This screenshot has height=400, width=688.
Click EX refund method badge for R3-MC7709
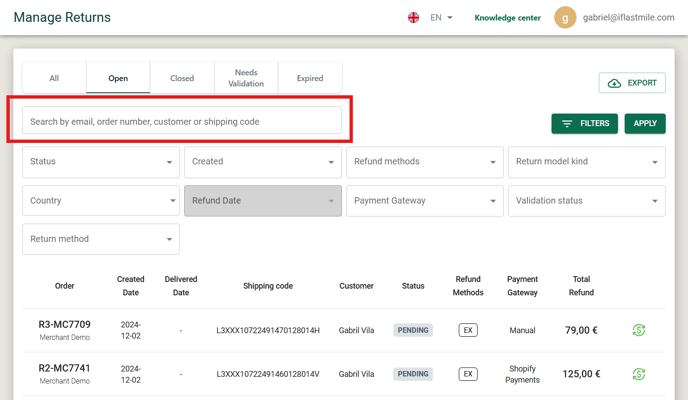[x=468, y=330]
